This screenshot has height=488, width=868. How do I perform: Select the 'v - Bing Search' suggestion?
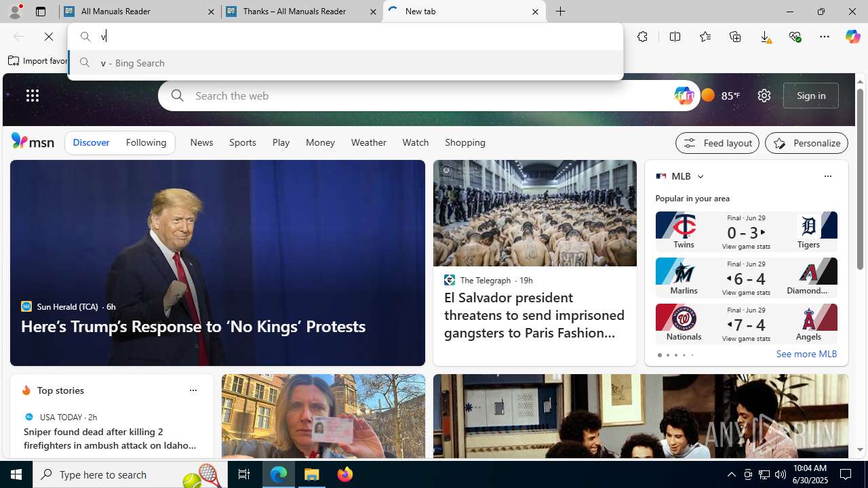click(345, 62)
